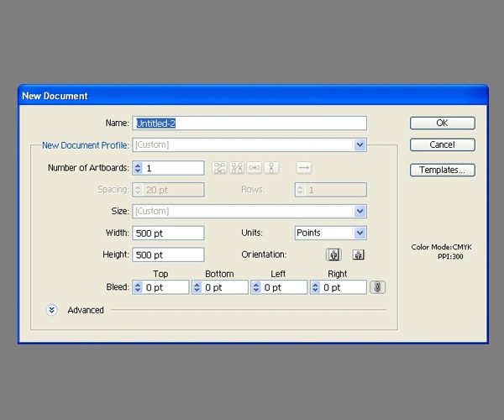This screenshot has height=420, width=504.
Task: Click the Top bleed stepper arrows
Action: coord(138,287)
